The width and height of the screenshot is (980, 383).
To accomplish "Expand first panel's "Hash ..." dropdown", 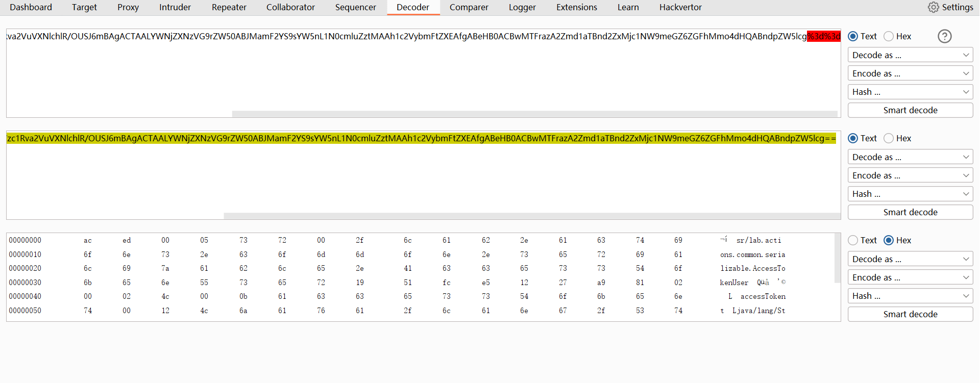I will pos(910,92).
